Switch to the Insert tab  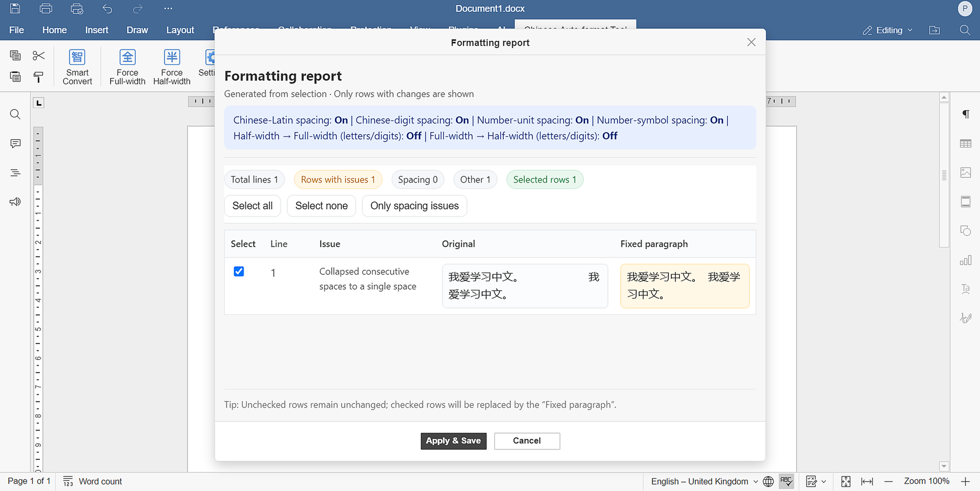click(x=96, y=30)
